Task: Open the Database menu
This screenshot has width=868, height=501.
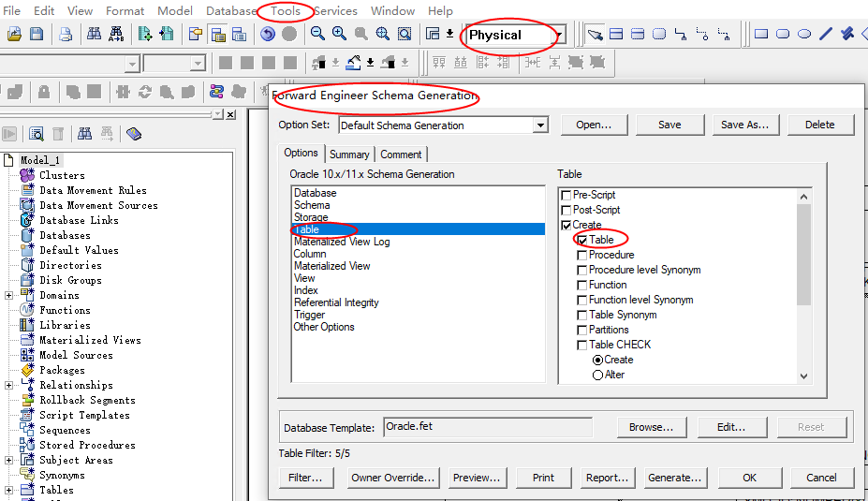Action: point(231,11)
